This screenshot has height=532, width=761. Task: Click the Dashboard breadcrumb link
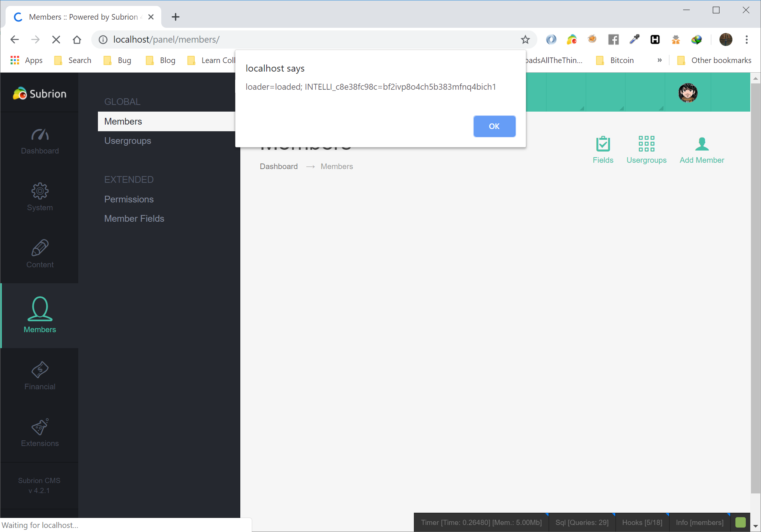coord(279,166)
